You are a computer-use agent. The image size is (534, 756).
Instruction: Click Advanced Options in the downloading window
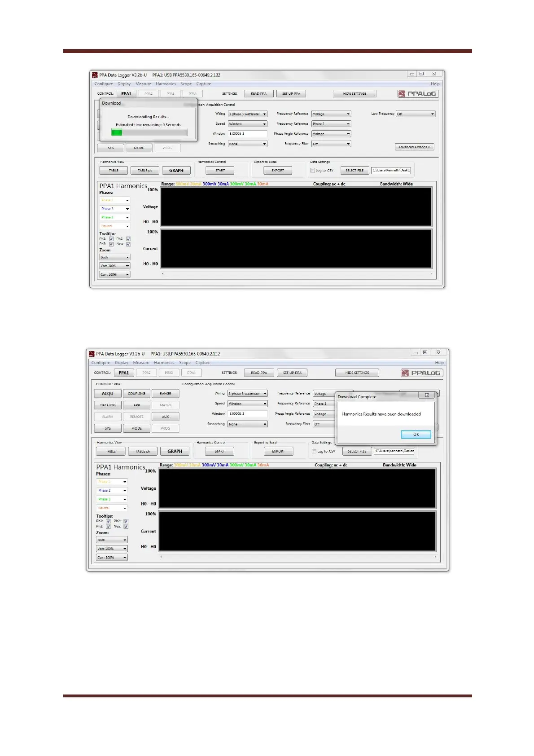tap(414, 147)
